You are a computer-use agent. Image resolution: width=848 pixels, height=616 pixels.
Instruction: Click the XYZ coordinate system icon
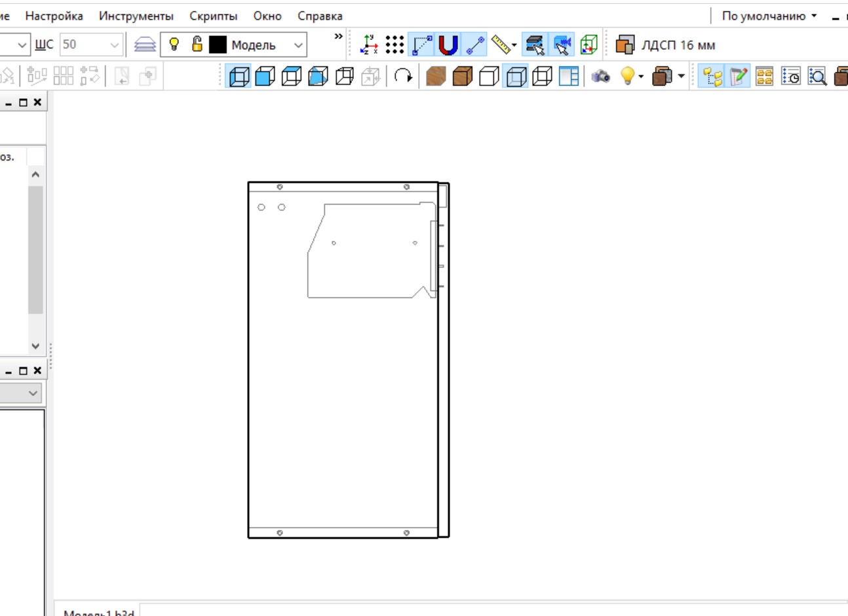[x=370, y=45]
